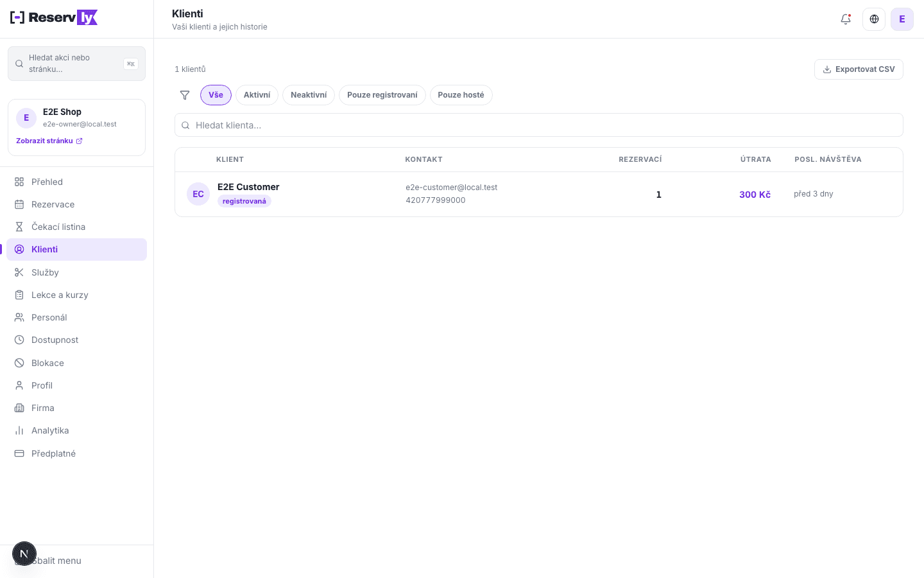
Task: Click the Lekce a kurzy clipboard icon
Action: click(x=19, y=295)
